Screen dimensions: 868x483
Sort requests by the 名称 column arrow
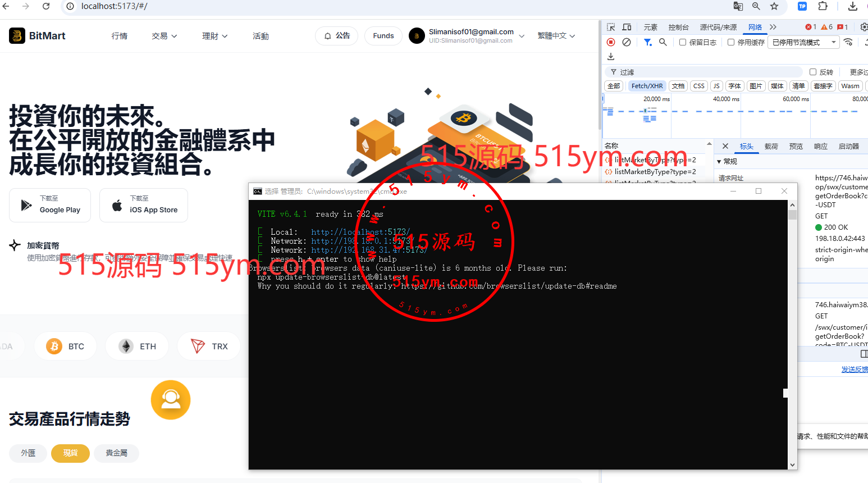coord(709,144)
